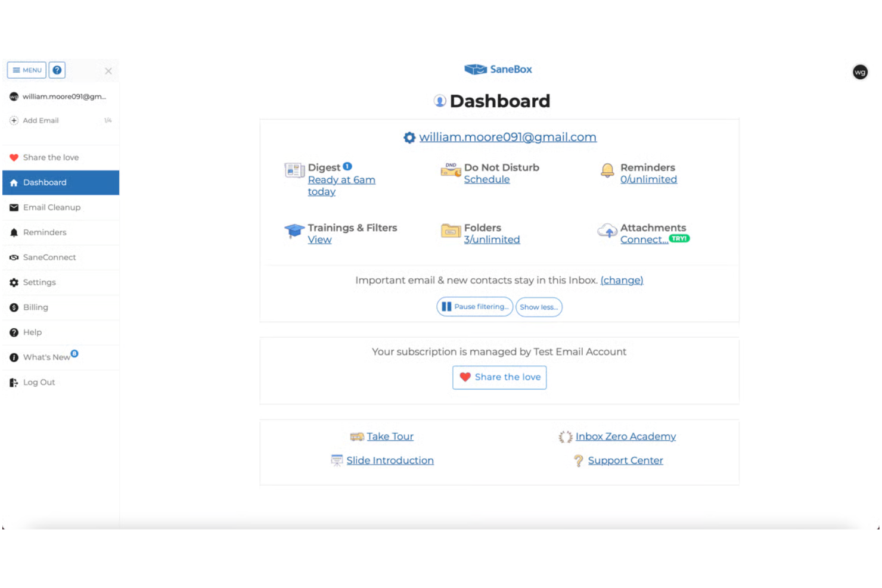Click the Share the love button
This screenshot has width=882, height=588.
coord(499,377)
